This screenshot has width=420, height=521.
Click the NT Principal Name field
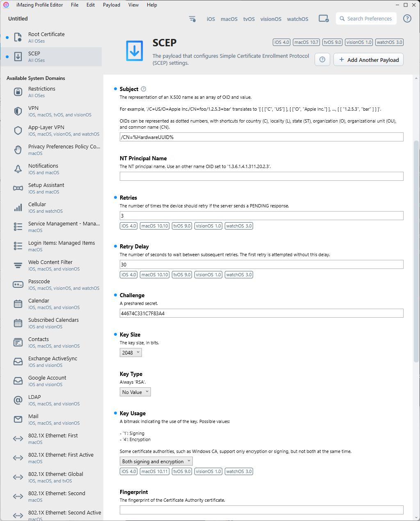(262, 176)
